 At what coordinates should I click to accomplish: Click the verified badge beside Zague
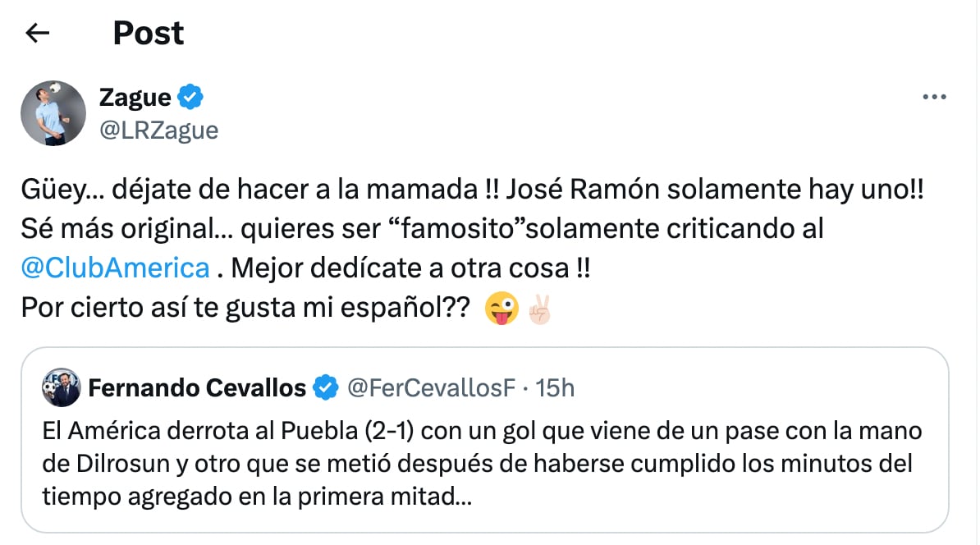[x=191, y=98]
